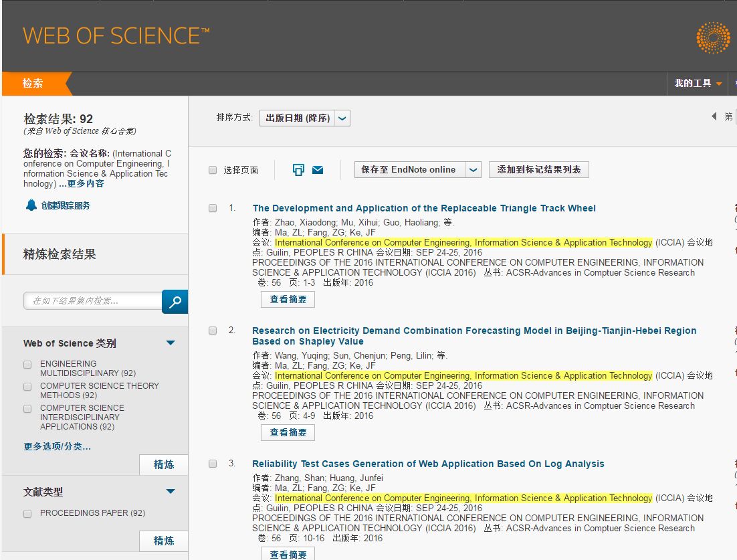The width and height of the screenshot is (737, 560).
Task: Collapse the Web of Science 类别 section
Action: click(x=171, y=343)
